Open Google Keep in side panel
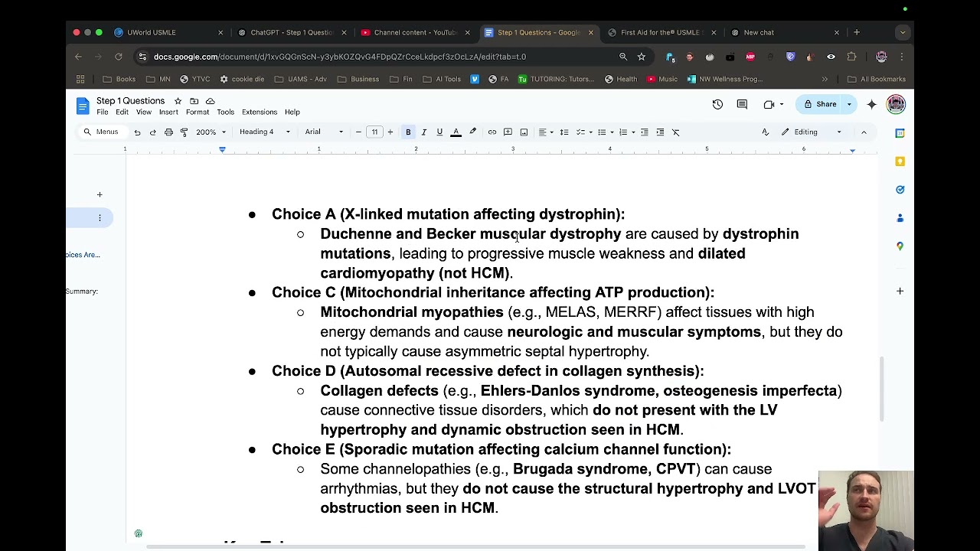The height and width of the screenshot is (551, 980). point(900,161)
